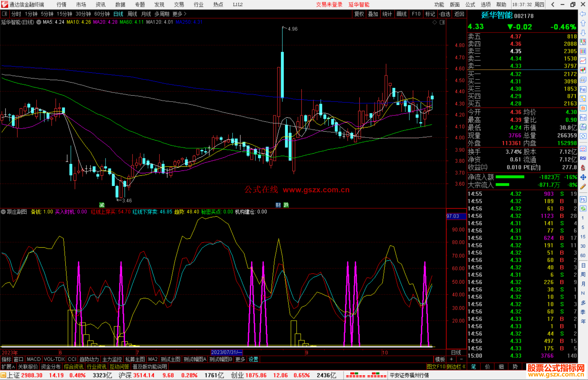The width and height of the screenshot is (588, 380).
Task: Click the candlestick chart sidebar icon
Action: click(583, 70)
